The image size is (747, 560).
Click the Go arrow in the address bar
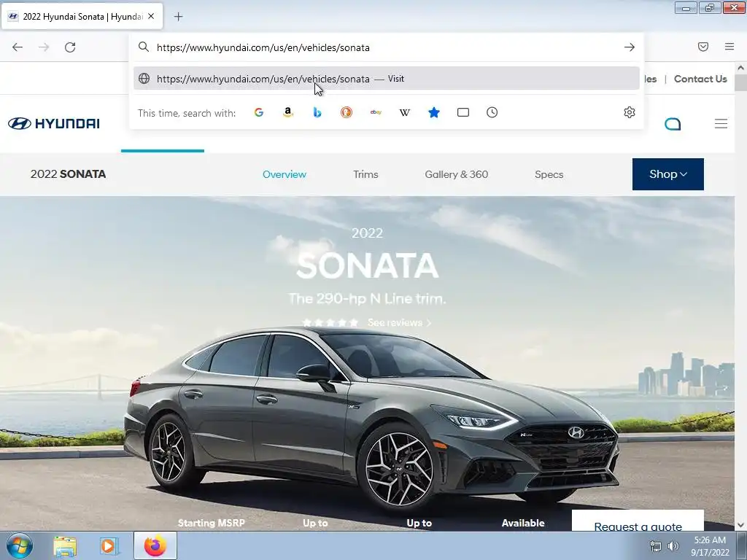tap(630, 47)
